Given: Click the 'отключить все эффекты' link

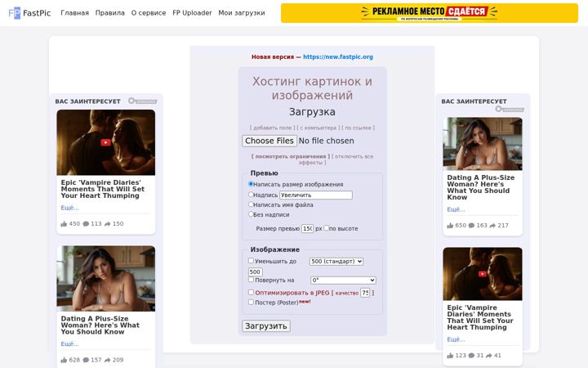Looking at the screenshot, I should pyautogui.click(x=335, y=159).
